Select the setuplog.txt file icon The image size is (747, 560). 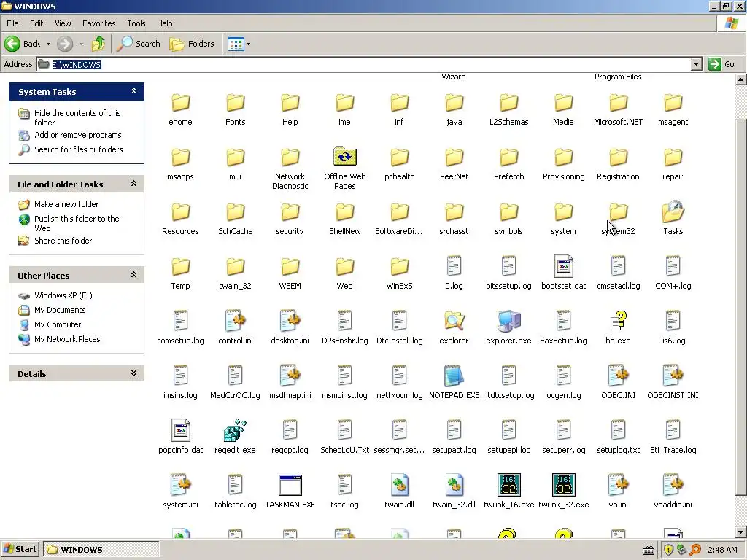tap(619, 430)
